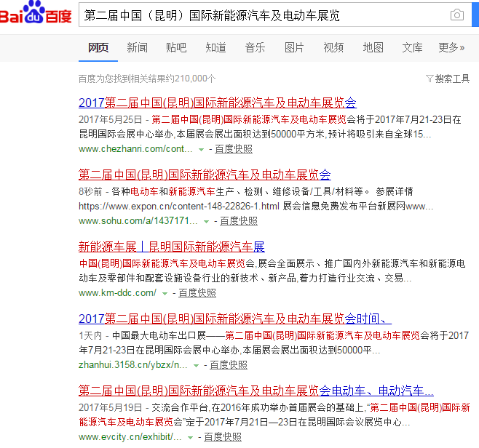
Task: Expand the 更多» menu
Action: [451, 47]
